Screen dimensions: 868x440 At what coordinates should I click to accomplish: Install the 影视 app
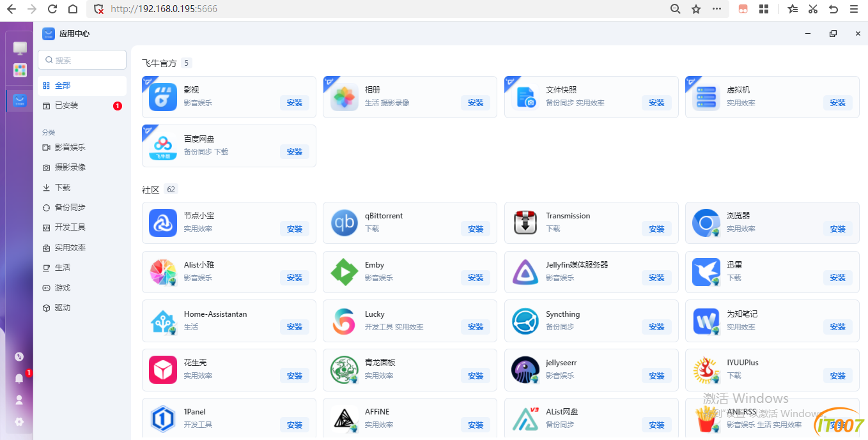pyautogui.click(x=295, y=103)
